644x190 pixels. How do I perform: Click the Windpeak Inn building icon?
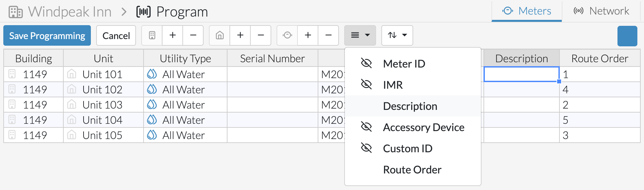16,12
